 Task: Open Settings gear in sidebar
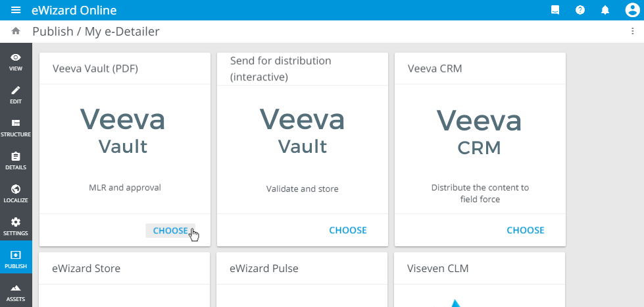[16, 226]
